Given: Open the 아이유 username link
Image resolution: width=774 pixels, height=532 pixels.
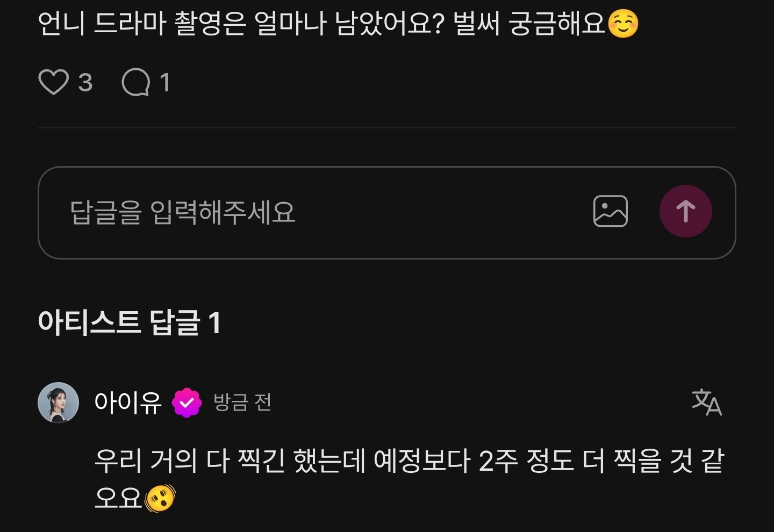Looking at the screenshot, I should coord(128,402).
